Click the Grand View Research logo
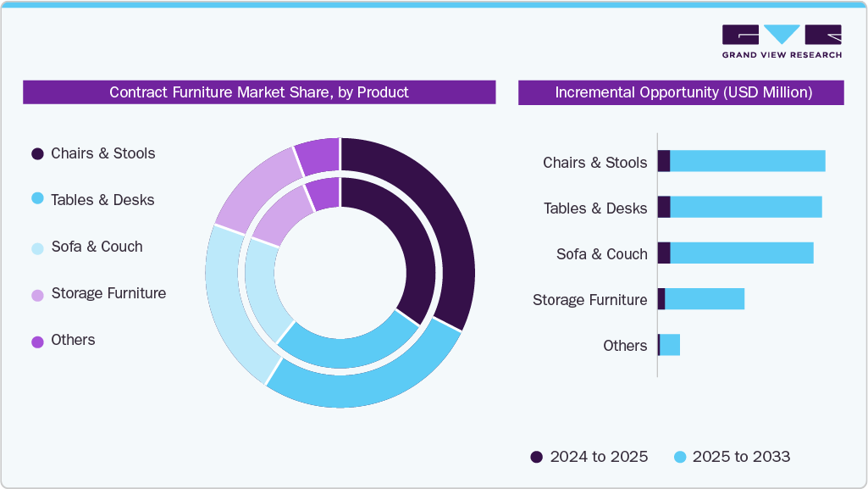The image size is (868, 489). pyautogui.click(x=782, y=41)
